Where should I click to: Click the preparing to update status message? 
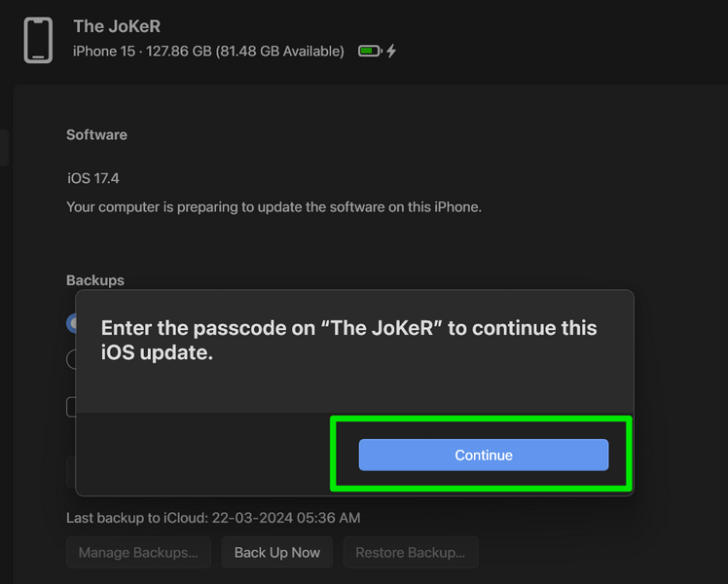point(273,207)
